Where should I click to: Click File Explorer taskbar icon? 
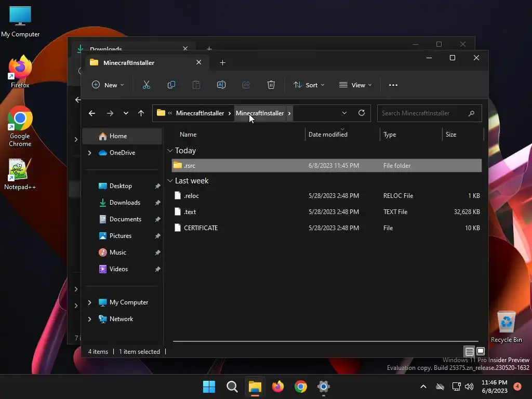[x=255, y=387]
